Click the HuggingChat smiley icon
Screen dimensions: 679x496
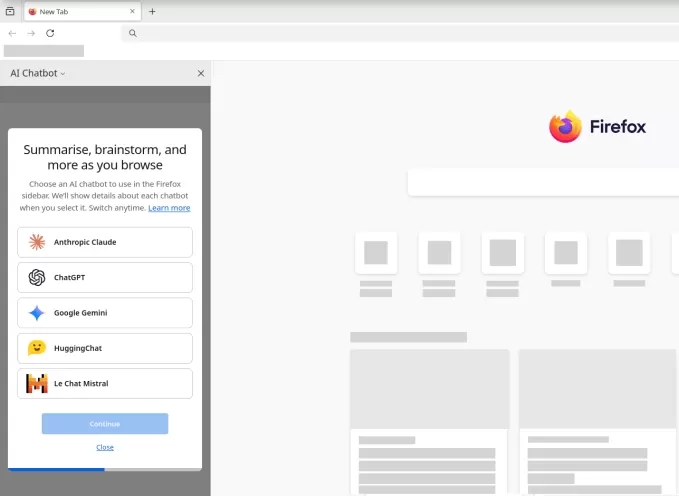[37, 348]
